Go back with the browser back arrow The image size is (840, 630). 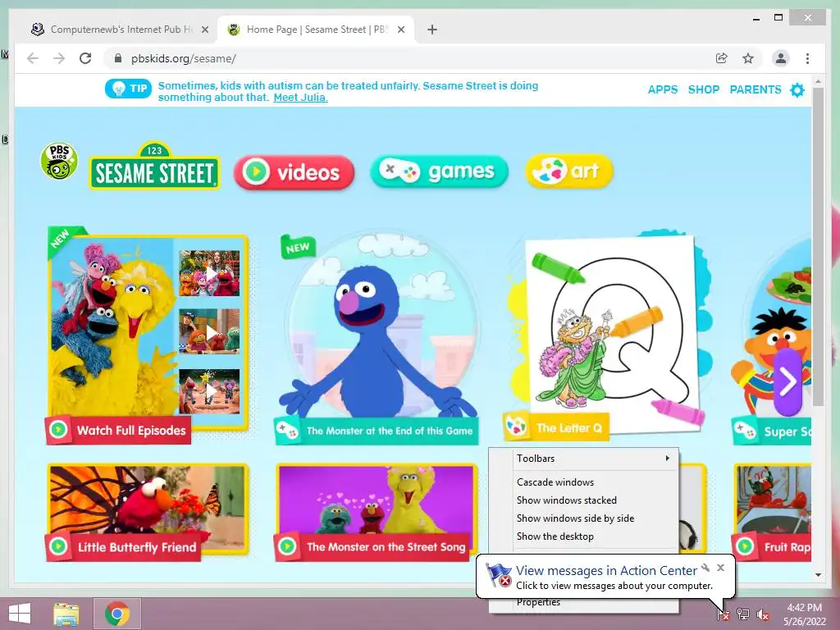[x=33, y=58]
